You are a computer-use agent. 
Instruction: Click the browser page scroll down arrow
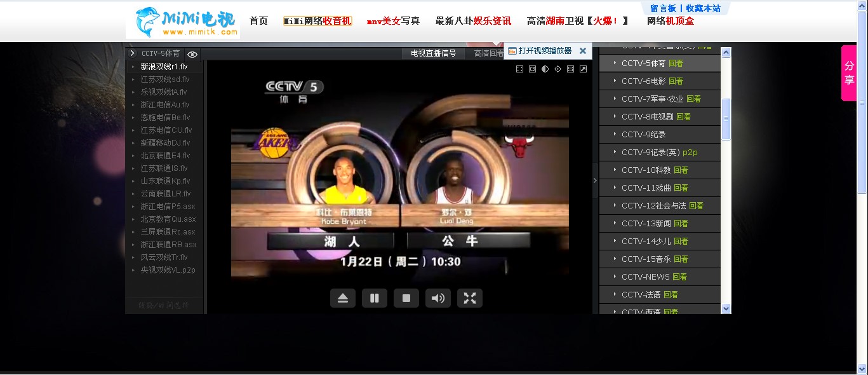pos(862,369)
